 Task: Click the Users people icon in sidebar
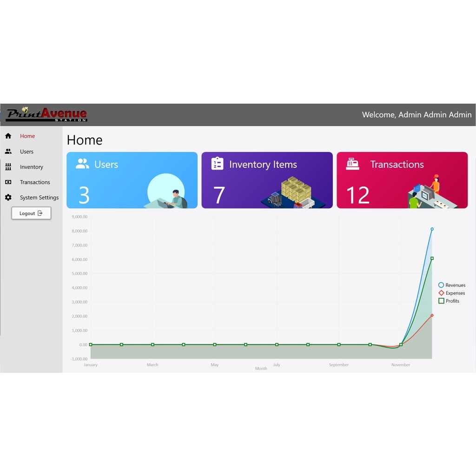click(8, 152)
